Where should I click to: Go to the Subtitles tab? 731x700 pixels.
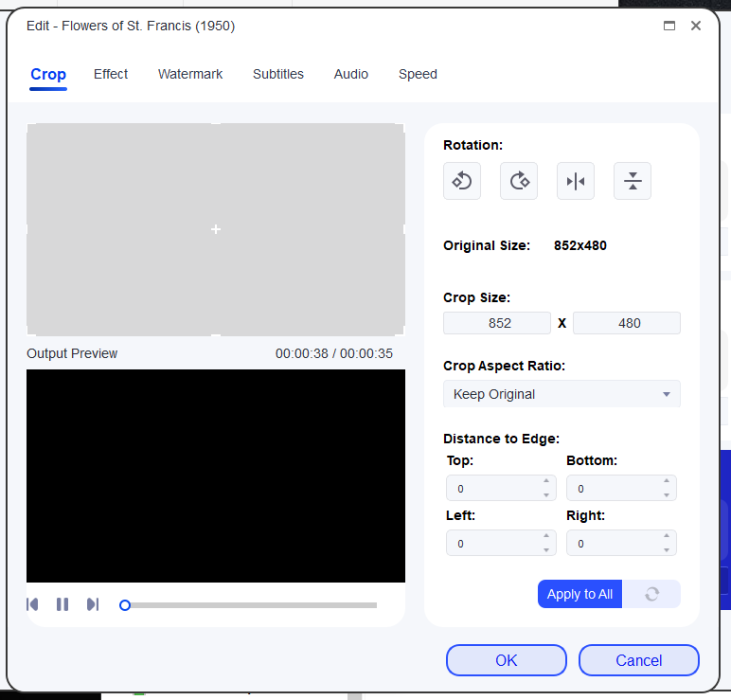pos(278,74)
